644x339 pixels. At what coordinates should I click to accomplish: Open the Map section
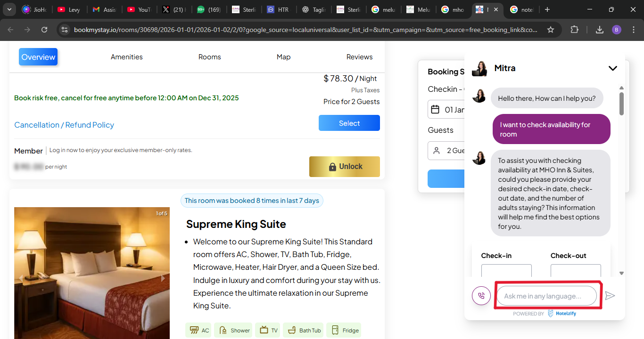tap(284, 57)
